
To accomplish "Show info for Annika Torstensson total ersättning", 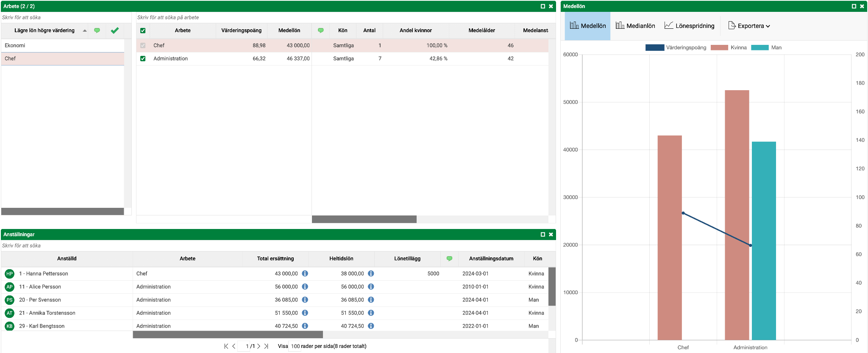I will [x=305, y=313].
